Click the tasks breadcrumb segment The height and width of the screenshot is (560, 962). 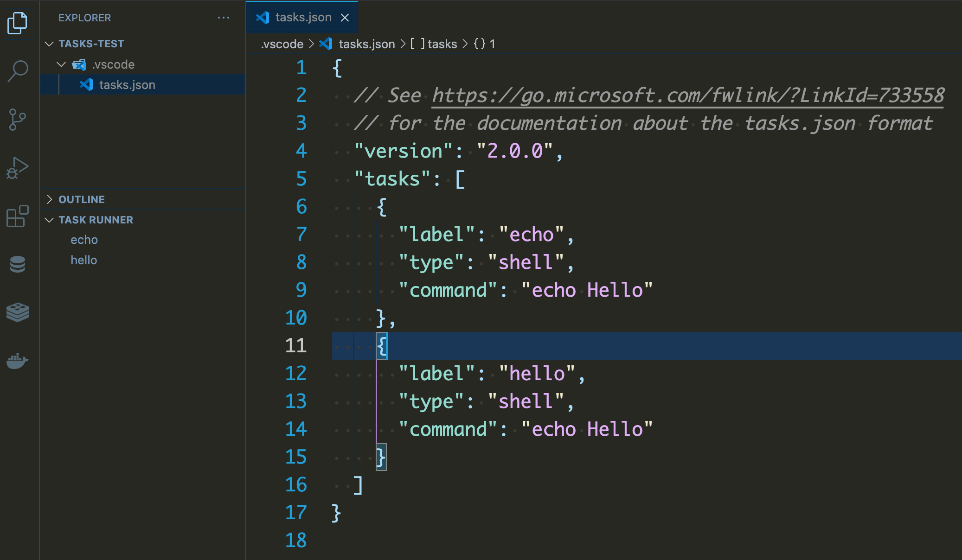tap(442, 44)
